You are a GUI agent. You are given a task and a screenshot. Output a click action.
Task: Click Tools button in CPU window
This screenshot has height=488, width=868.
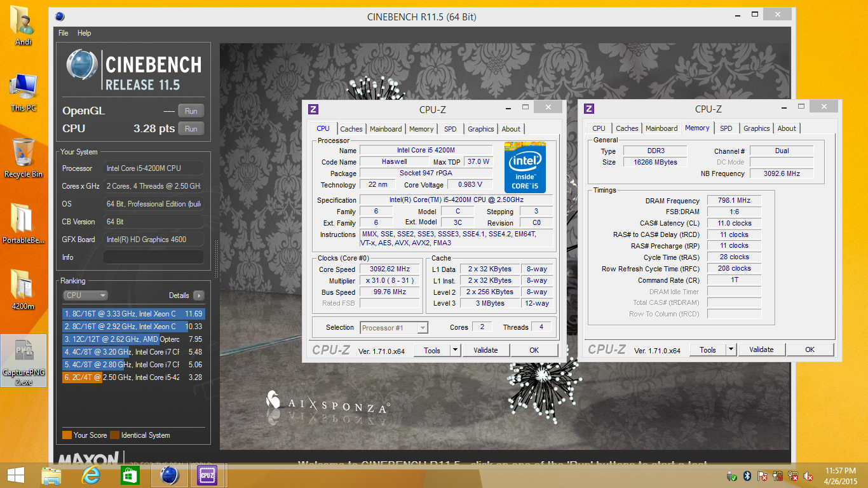click(432, 350)
